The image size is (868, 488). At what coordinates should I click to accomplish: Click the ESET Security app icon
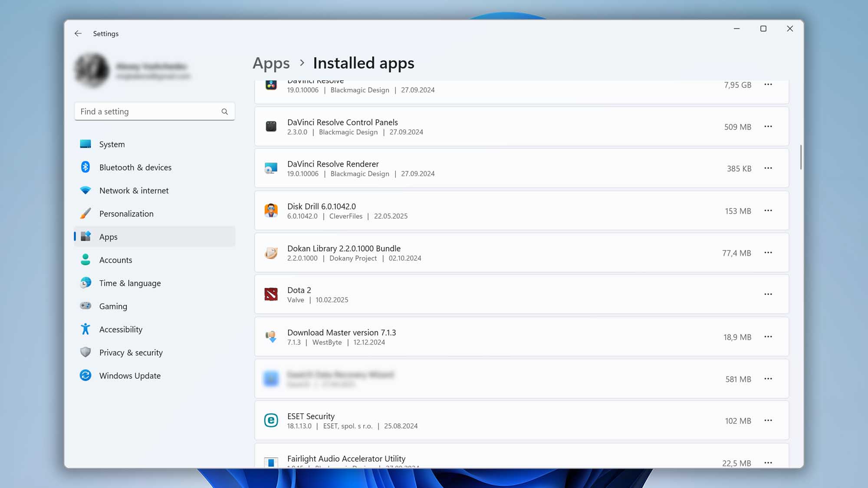(271, 420)
